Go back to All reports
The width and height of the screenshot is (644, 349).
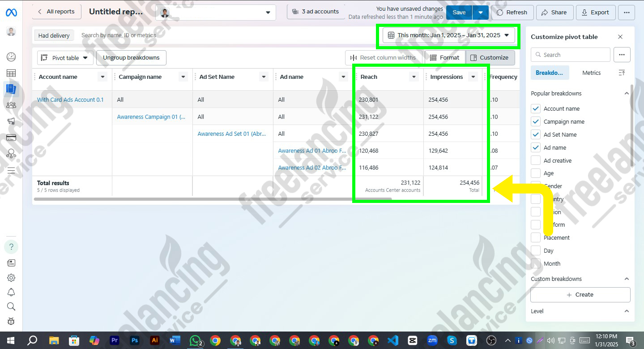pyautogui.click(x=56, y=12)
